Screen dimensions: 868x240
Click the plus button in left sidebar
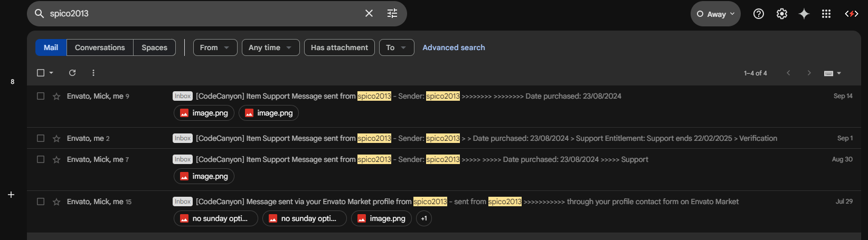(11, 195)
